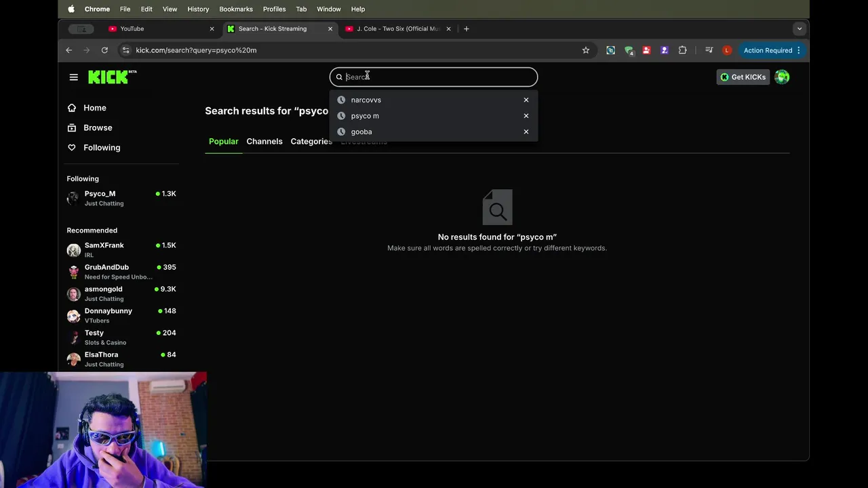This screenshot has width=868, height=488.
Task: Switch to the Categories tab
Action: point(311,141)
